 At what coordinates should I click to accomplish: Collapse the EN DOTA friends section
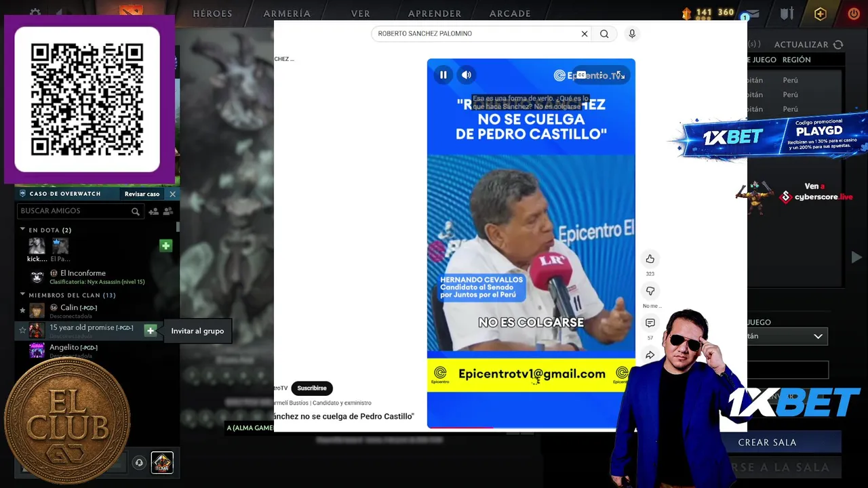pos(22,230)
